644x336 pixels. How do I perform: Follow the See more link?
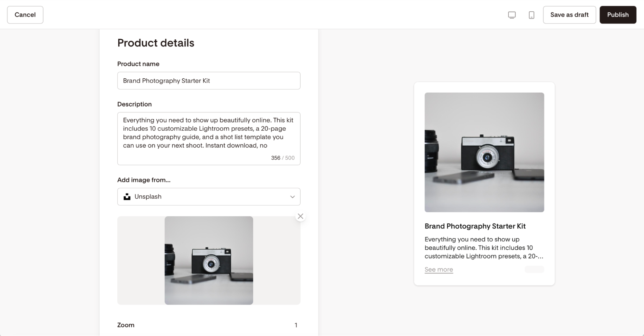[x=438, y=270]
